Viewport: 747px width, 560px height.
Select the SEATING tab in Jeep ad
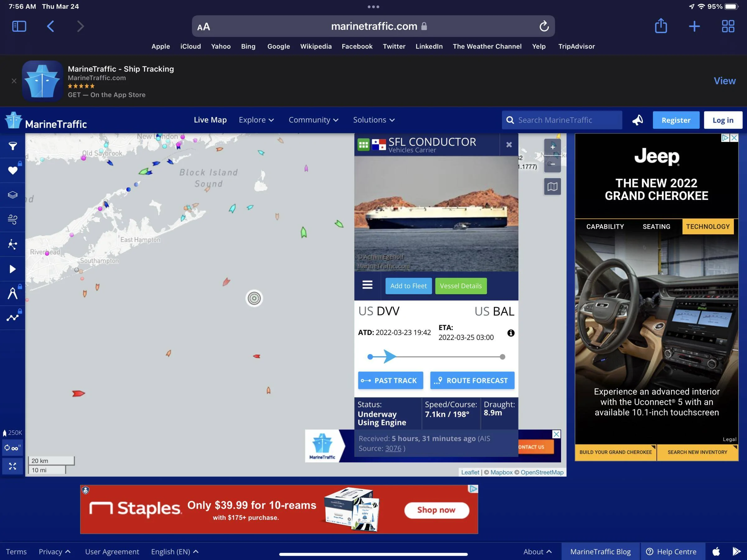[x=656, y=226]
